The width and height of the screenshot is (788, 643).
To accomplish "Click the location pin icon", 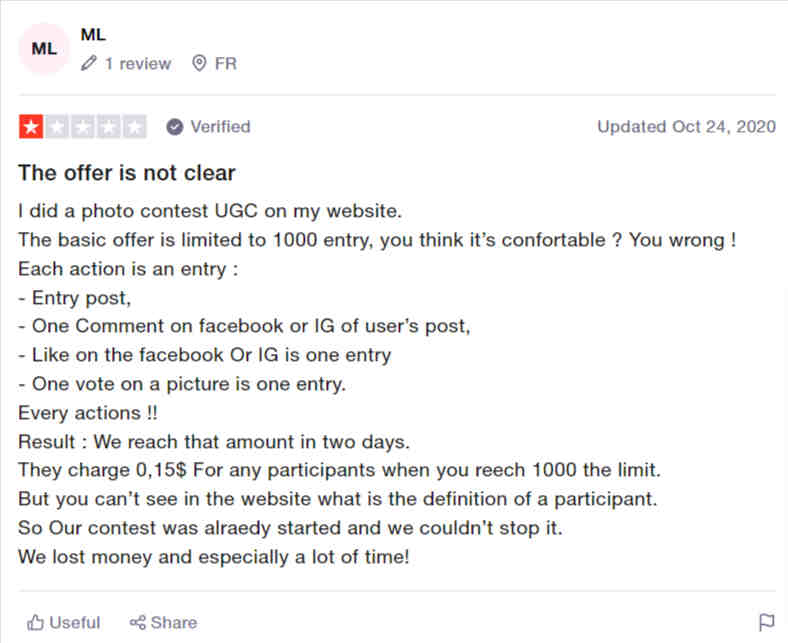I will [x=199, y=63].
